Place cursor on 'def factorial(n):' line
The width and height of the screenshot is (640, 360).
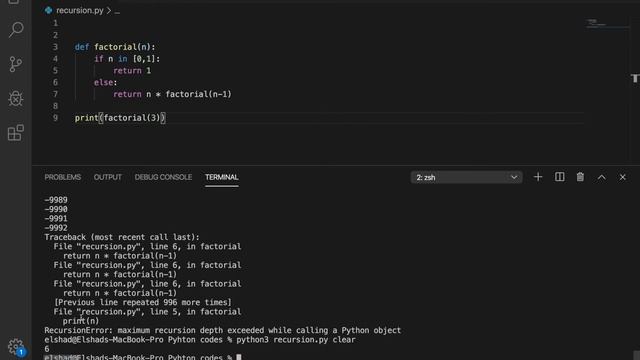pos(115,47)
